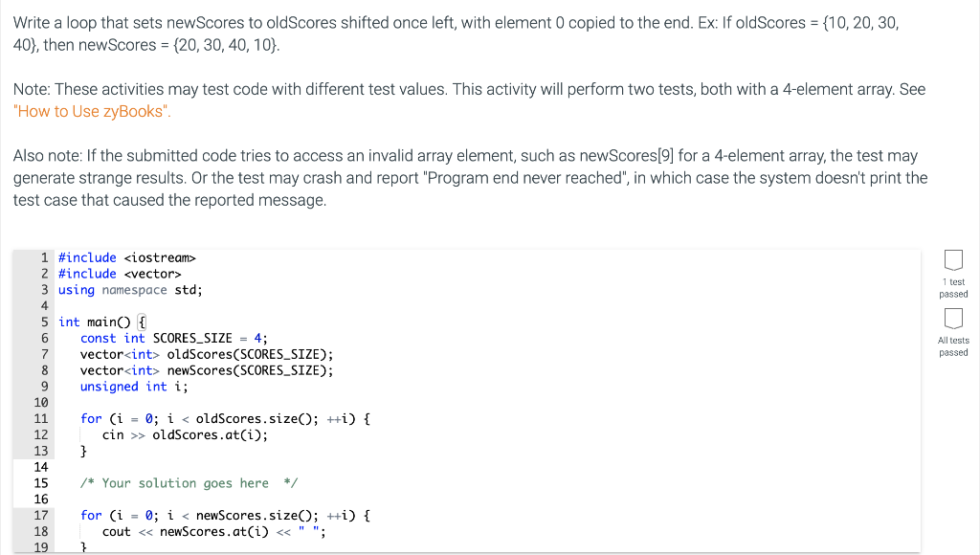Click line number 1 in the gutter

[44, 257]
